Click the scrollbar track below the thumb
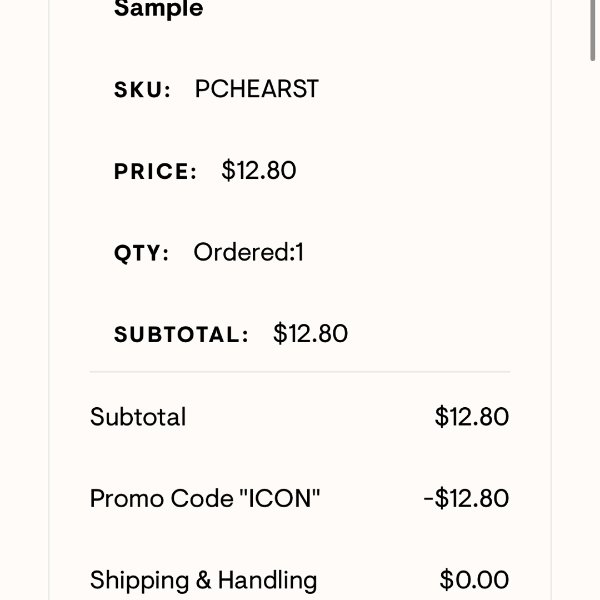The height and width of the screenshot is (600, 600). (592, 331)
